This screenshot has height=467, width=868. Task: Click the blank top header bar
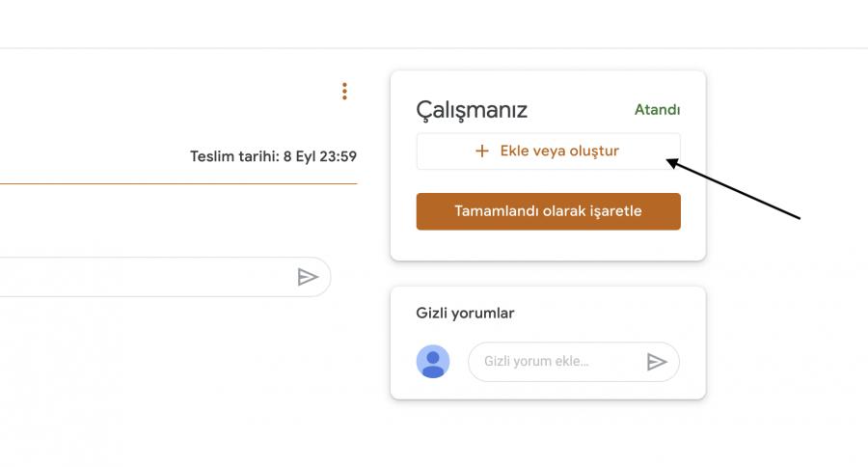coord(434,23)
